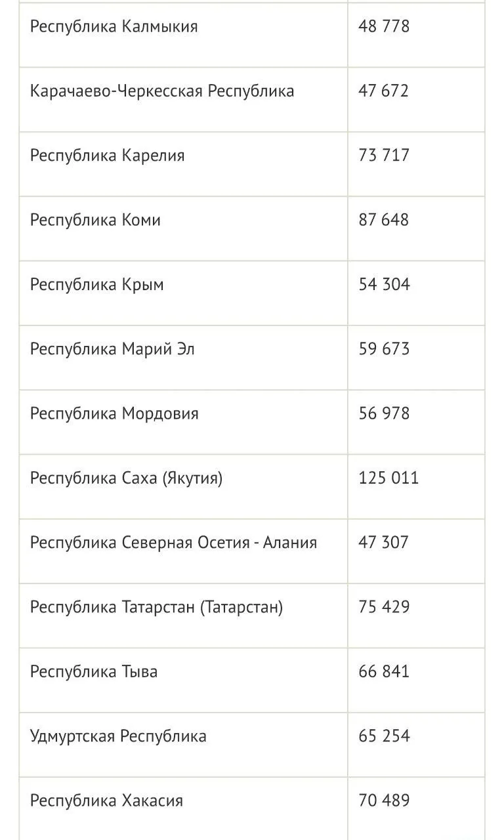
Task: Click the Республика Калмыкия row name
Action: pyautogui.click(x=114, y=26)
